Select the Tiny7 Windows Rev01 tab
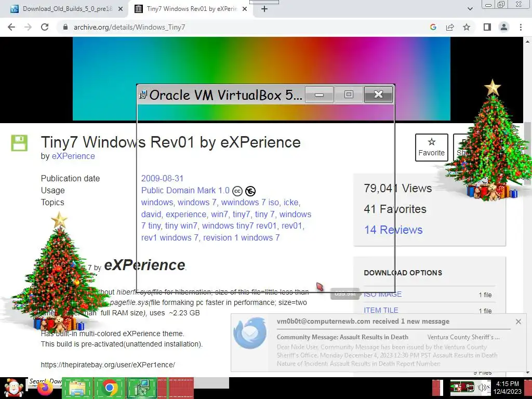The image size is (532, 399). tap(191, 9)
